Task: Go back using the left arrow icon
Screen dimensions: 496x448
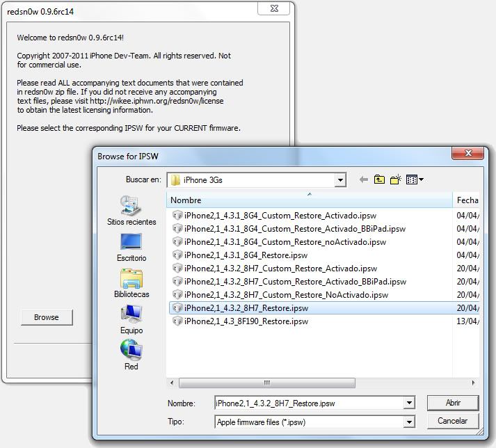Action: (364, 179)
